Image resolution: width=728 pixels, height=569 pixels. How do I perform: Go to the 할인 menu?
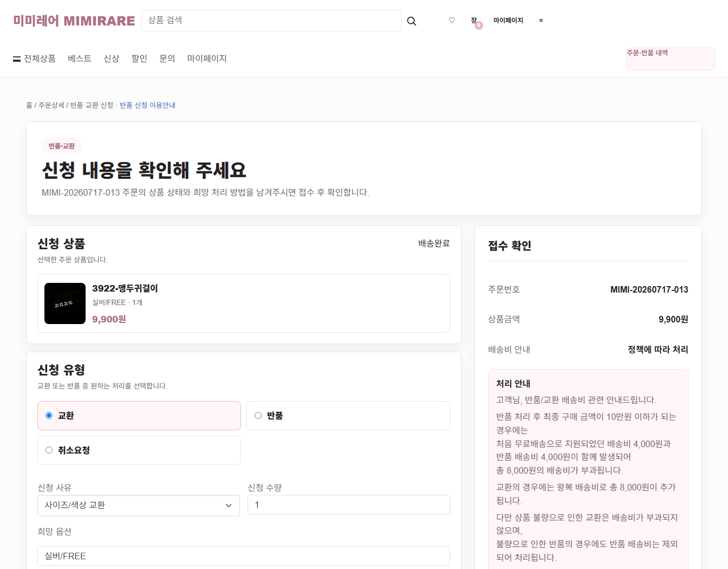coord(139,59)
